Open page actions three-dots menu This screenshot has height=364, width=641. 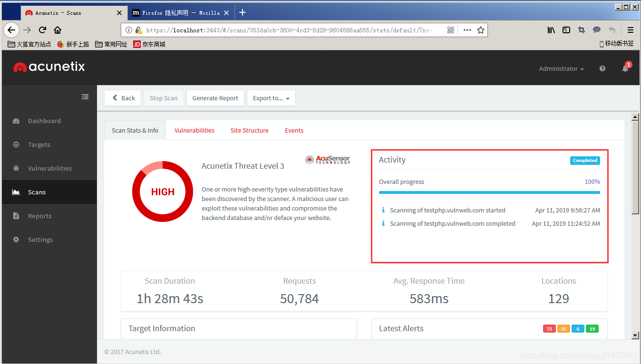click(467, 30)
